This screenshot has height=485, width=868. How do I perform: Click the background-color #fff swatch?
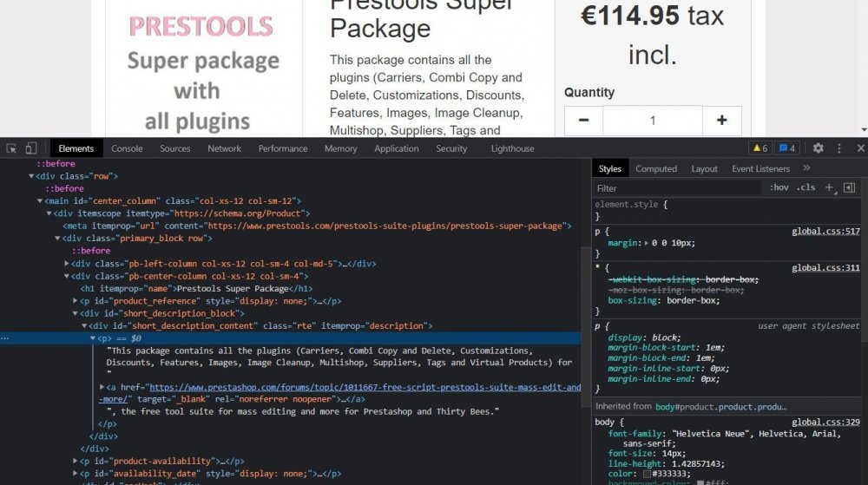pyautogui.click(x=700, y=482)
